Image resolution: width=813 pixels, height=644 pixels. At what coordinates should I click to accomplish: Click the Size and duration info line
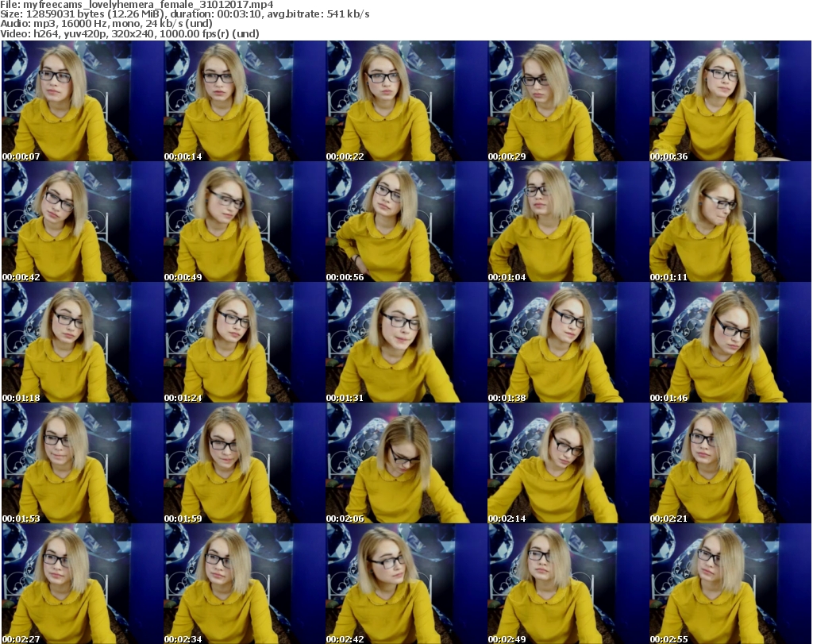pyautogui.click(x=184, y=14)
